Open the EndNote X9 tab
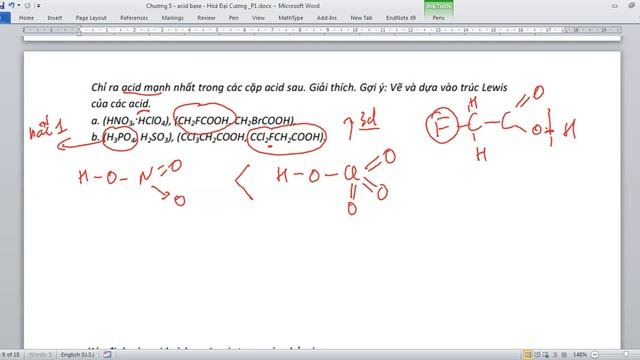 [401, 18]
